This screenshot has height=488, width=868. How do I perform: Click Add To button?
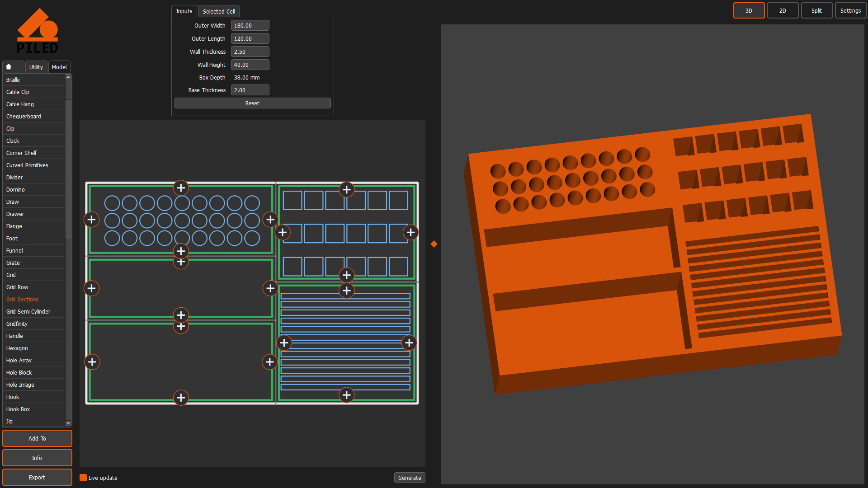pos(37,438)
